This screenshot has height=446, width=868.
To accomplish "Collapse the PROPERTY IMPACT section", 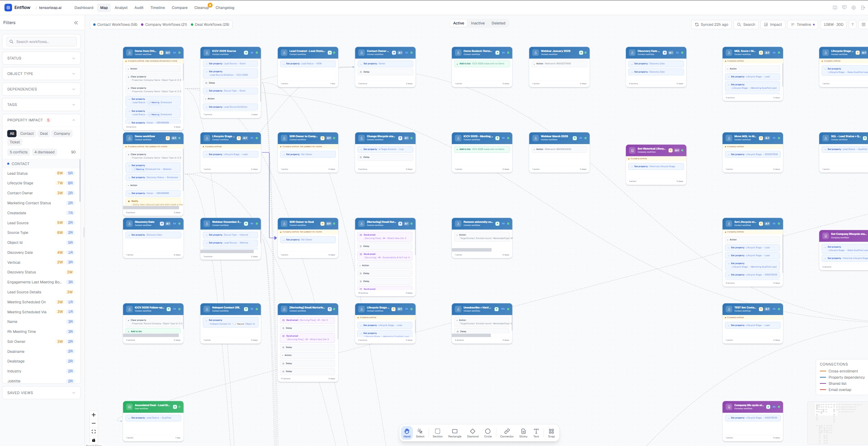I will pos(73,120).
